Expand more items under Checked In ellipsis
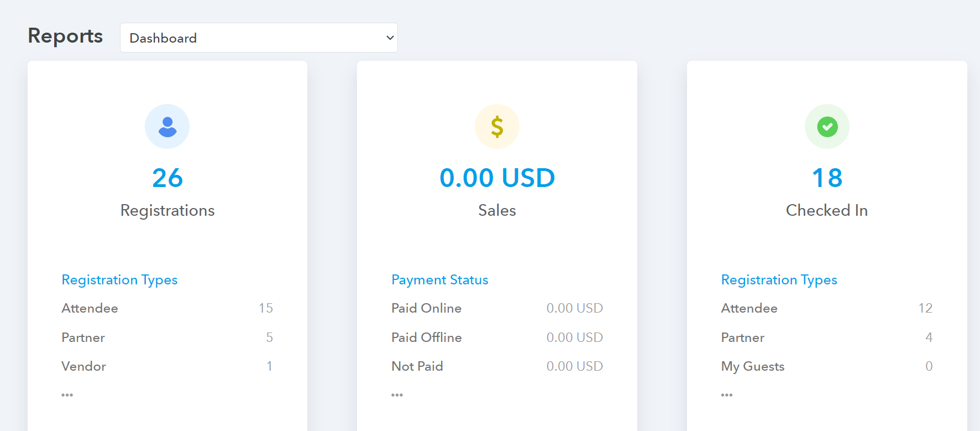The width and height of the screenshot is (980, 431). [727, 395]
